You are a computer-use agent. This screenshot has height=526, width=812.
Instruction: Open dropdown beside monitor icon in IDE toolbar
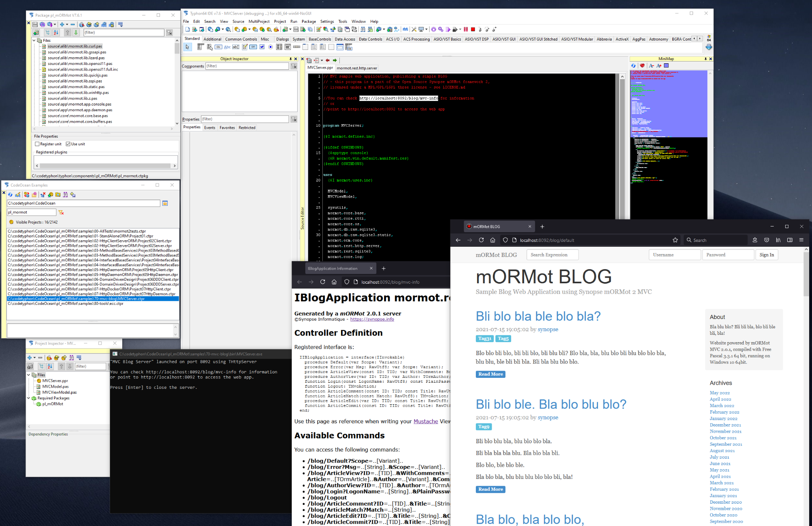426,29
